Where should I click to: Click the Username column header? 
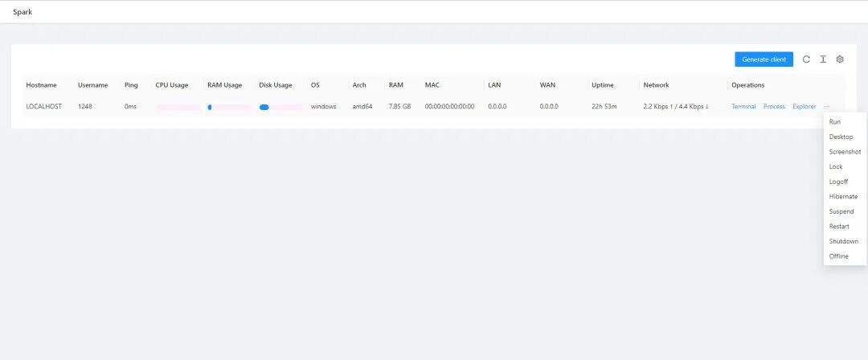pyautogui.click(x=93, y=85)
